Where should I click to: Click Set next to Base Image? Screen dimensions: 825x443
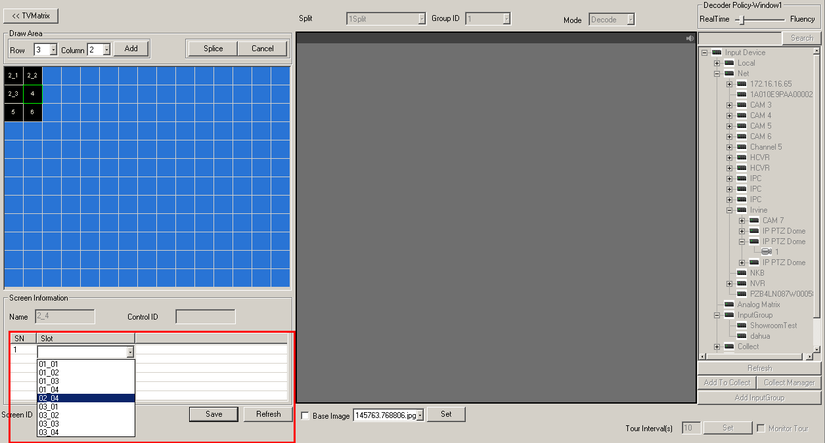coord(446,414)
